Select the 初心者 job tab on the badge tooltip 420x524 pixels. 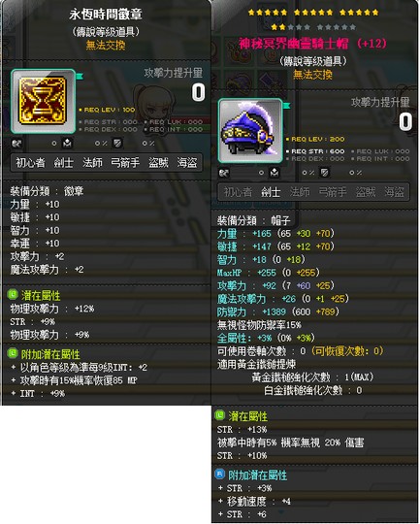coord(30,163)
